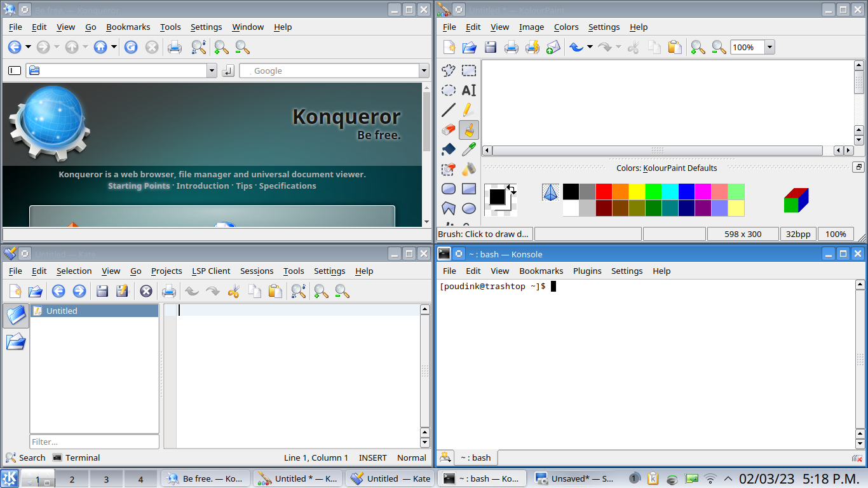Click the Stop loading icon in Konqueror
868x488 pixels.
[152, 47]
